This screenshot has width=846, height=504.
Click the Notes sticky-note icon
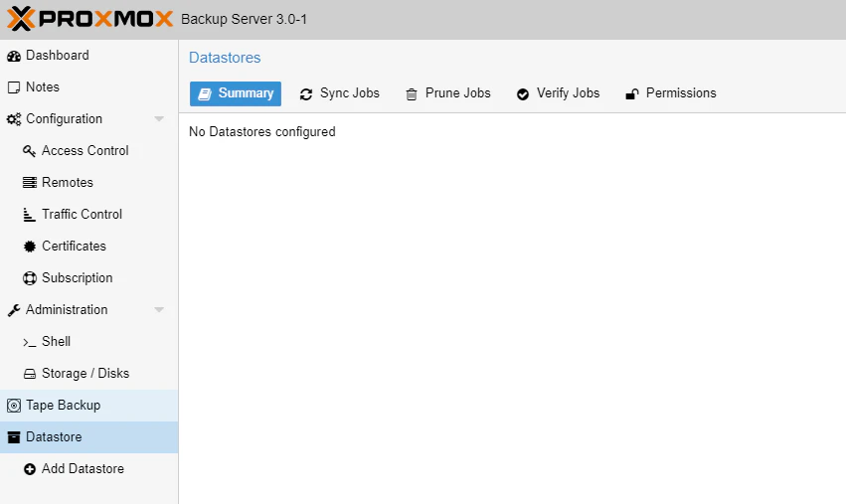click(x=14, y=87)
